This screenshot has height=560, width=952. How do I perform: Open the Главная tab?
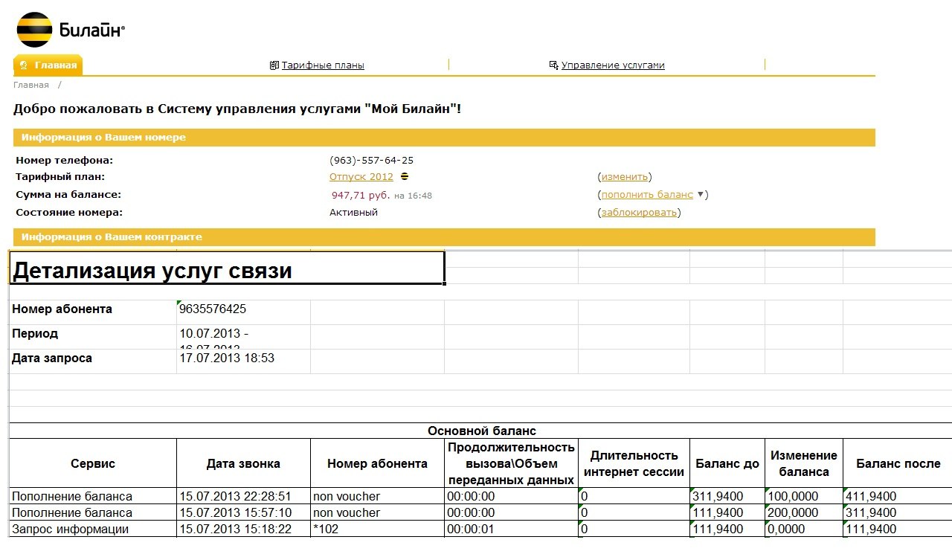coord(48,65)
